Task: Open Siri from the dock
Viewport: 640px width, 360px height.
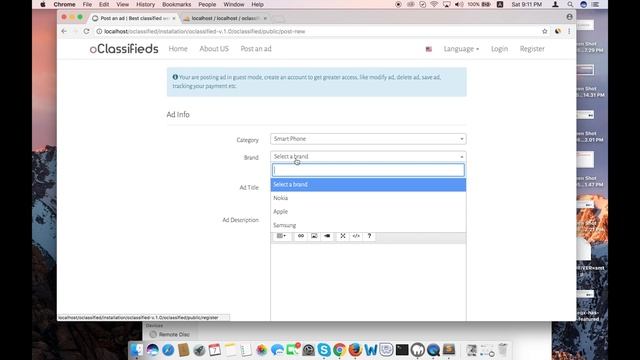Action: pos(153,350)
